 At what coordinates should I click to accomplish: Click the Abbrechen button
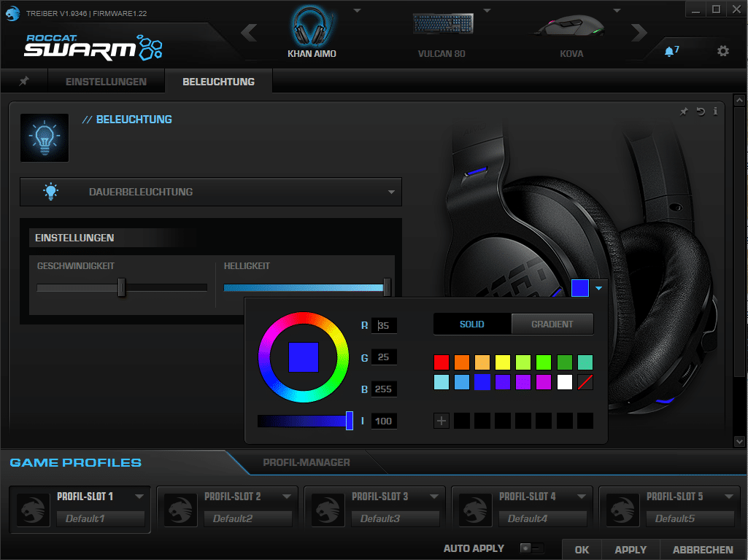[703, 550]
